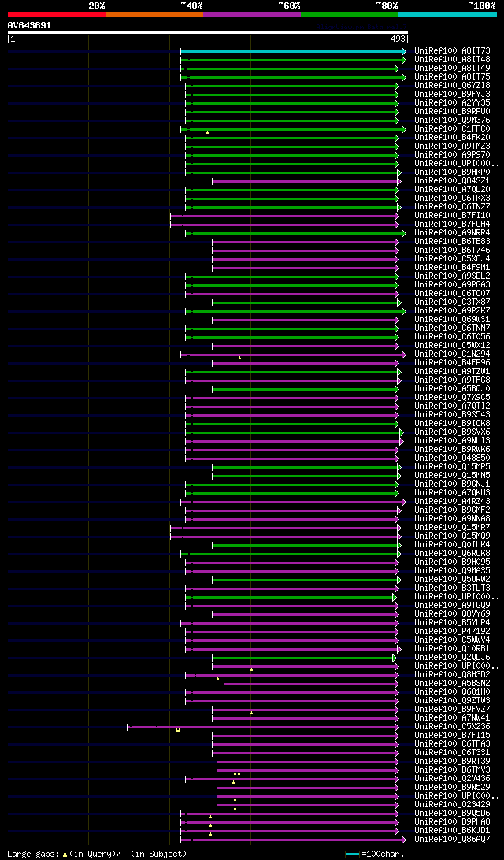
Task: Open hit UniRef100_O48850
Action: point(453,458)
